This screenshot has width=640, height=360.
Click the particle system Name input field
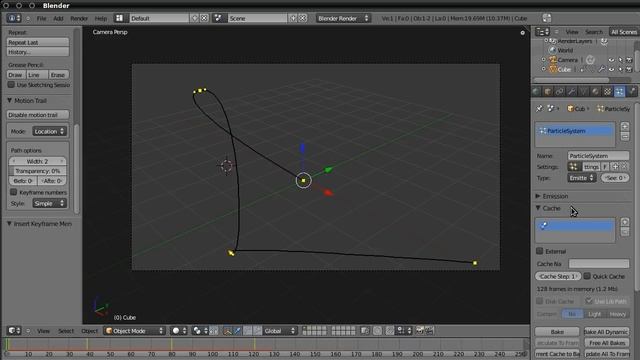pyautogui.click(x=598, y=156)
